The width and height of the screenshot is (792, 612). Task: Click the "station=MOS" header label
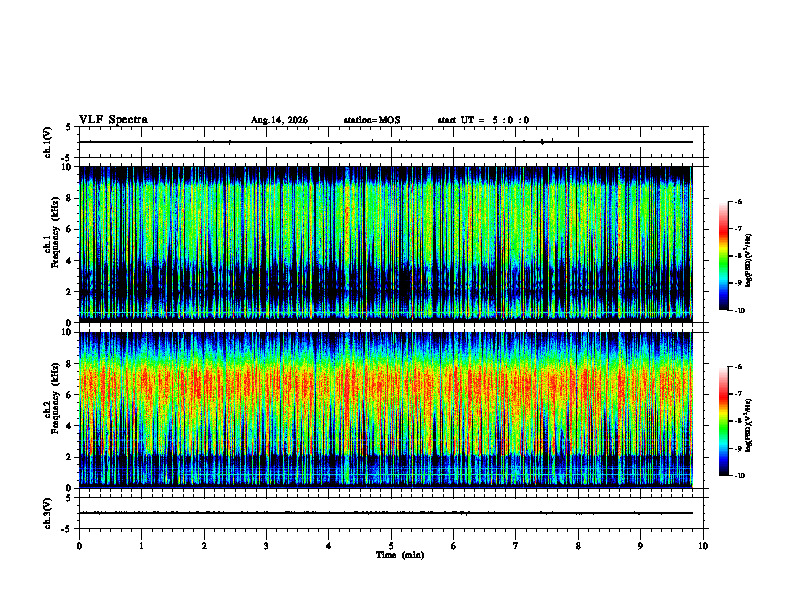point(372,120)
